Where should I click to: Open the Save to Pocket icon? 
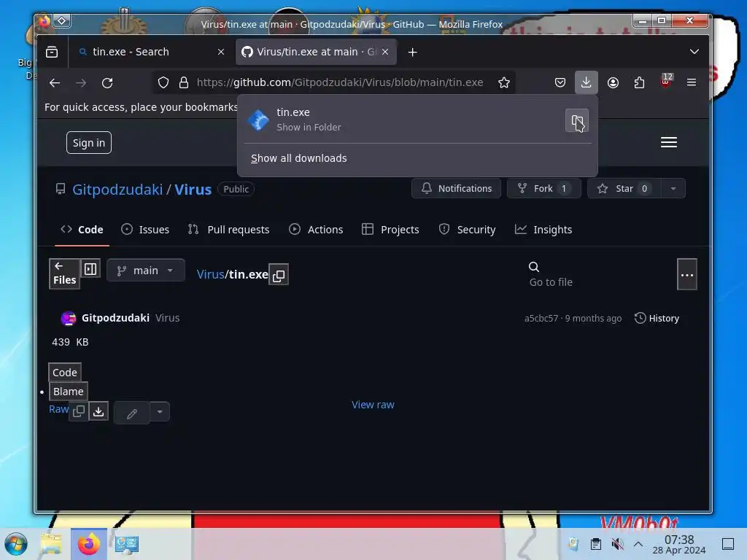pos(560,83)
